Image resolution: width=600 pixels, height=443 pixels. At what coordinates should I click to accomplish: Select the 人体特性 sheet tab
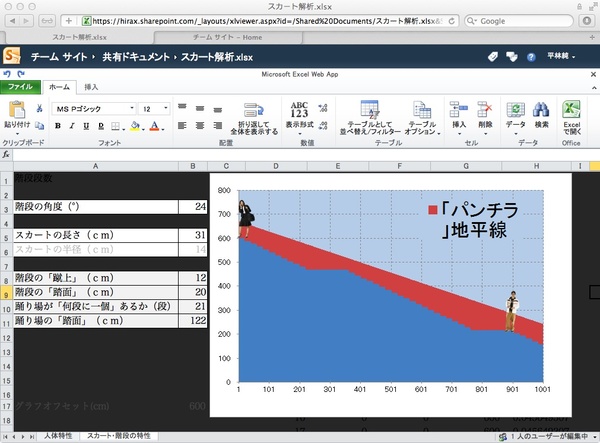[x=58, y=436]
